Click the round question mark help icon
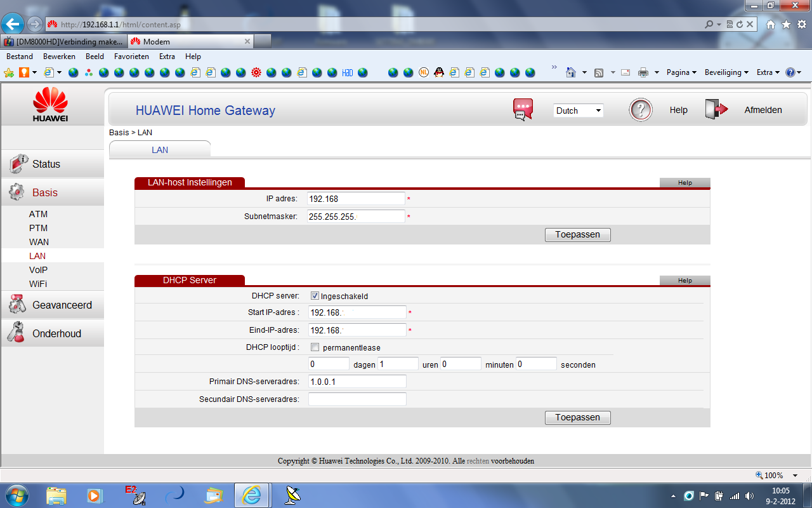This screenshot has width=812, height=508. [x=640, y=110]
